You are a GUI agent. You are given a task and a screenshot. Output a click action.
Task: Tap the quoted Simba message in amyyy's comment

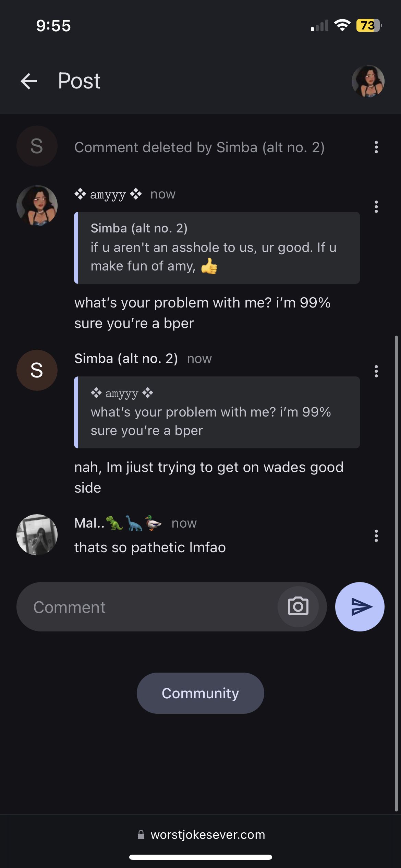217,248
